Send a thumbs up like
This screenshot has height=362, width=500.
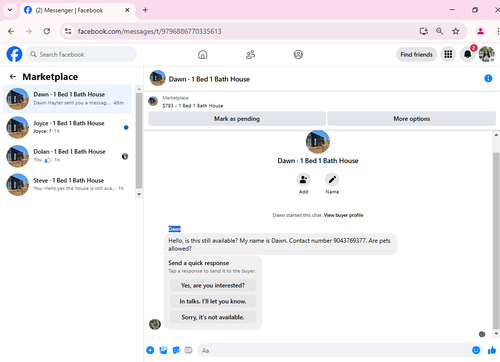[492, 350]
